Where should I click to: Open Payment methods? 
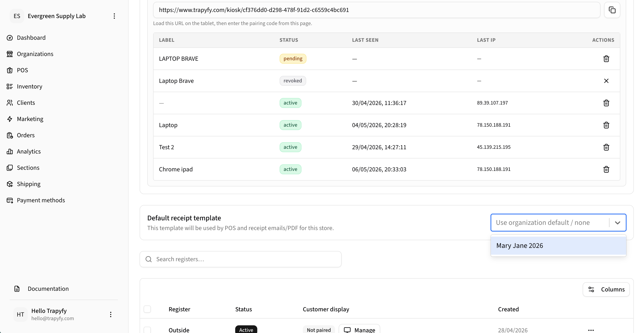tap(41, 200)
